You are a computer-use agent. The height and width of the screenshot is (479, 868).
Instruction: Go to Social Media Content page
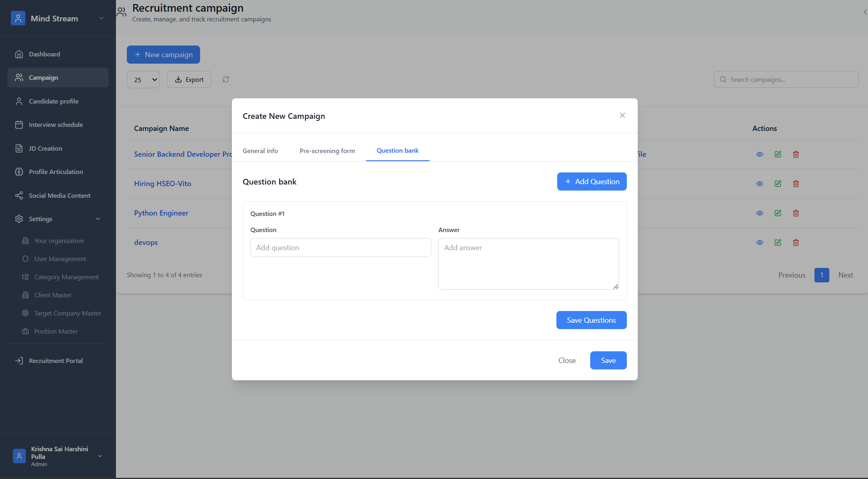(59, 195)
